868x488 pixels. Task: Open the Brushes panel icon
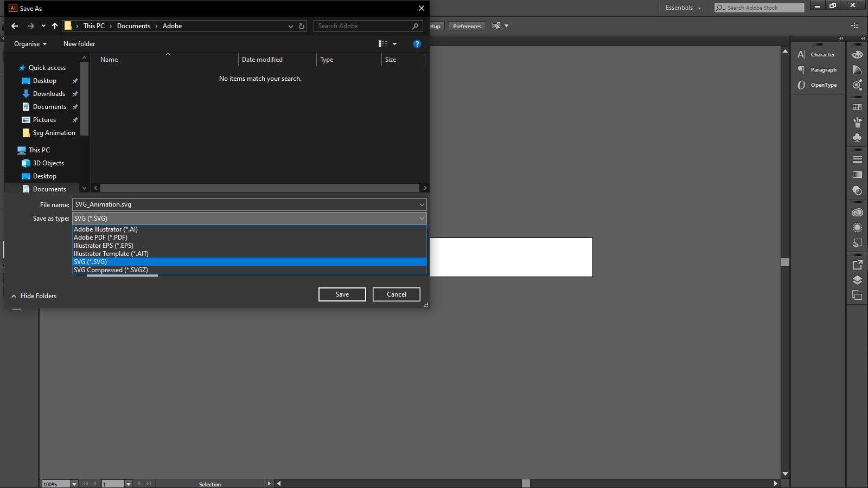(857, 123)
